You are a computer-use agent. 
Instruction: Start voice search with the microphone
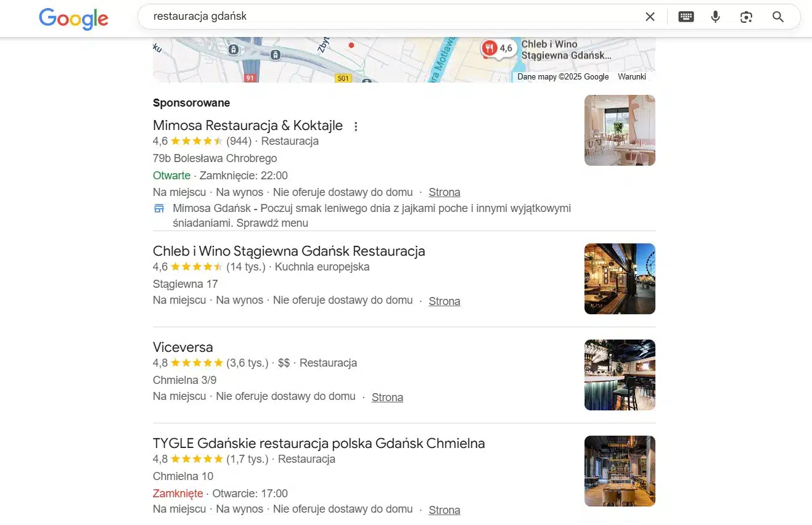click(715, 17)
